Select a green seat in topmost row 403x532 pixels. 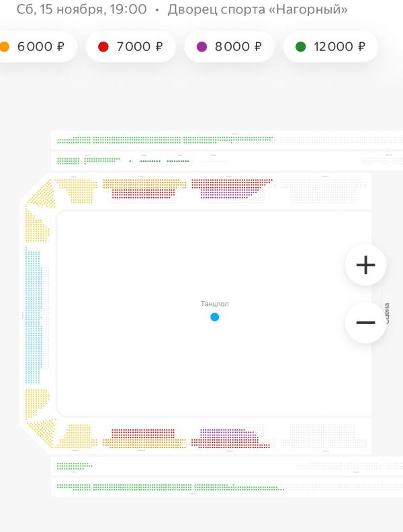(x=134, y=140)
